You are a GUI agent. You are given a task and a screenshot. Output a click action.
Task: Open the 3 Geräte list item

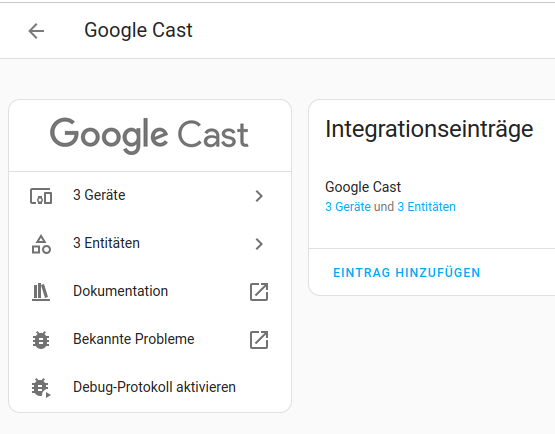coord(150,196)
